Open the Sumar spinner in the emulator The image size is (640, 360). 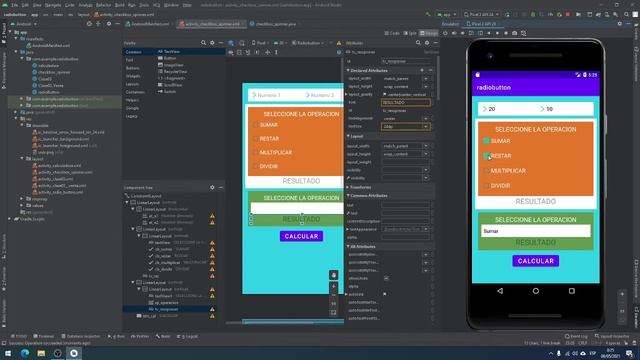pos(536,231)
